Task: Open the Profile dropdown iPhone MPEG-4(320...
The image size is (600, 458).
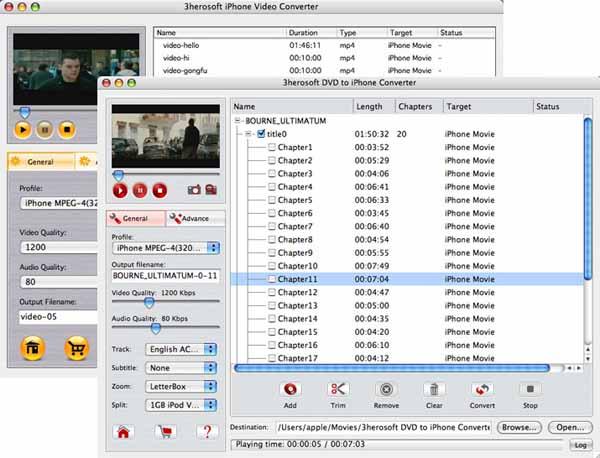Action: [166, 248]
